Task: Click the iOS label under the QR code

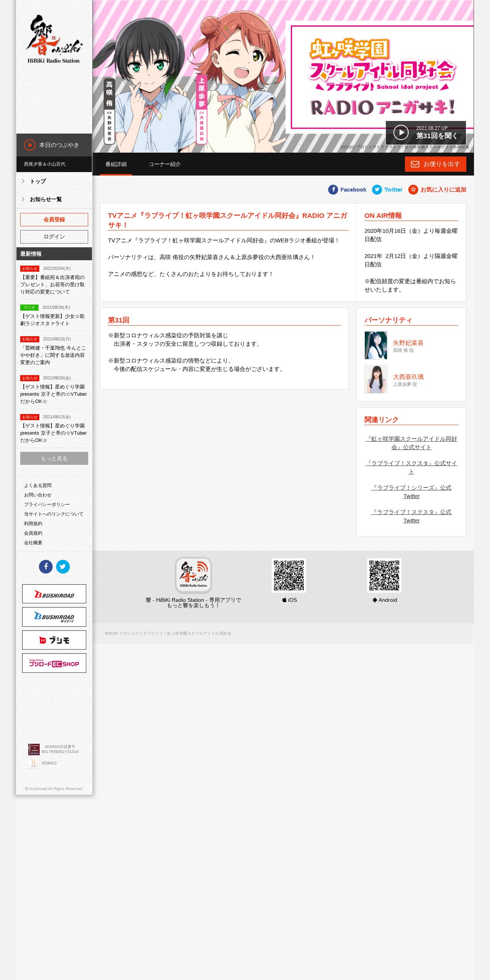Action: (x=290, y=600)
